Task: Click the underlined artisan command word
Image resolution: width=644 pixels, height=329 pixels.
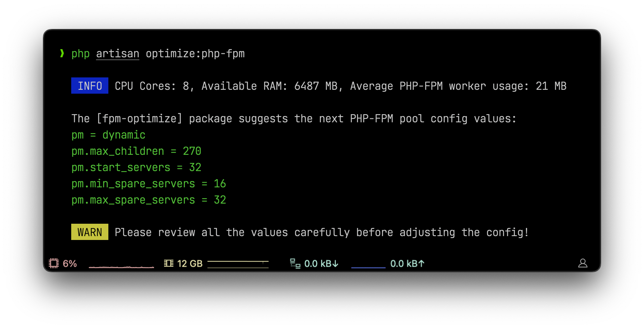Action: point(118,54)
